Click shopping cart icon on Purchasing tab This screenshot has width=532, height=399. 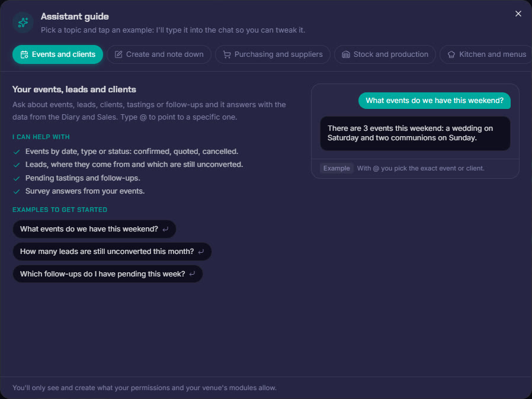227,54
